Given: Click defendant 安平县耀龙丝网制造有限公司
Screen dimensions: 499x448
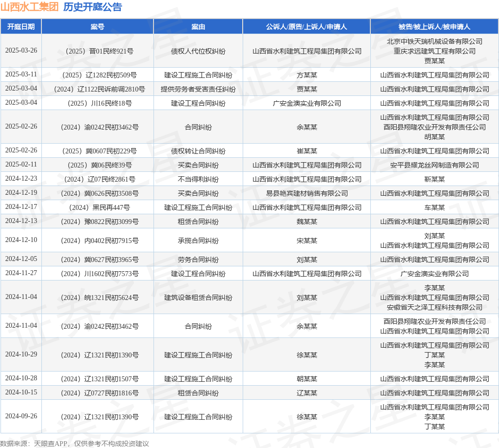Looking at the screenshot, I should [434, 165].
